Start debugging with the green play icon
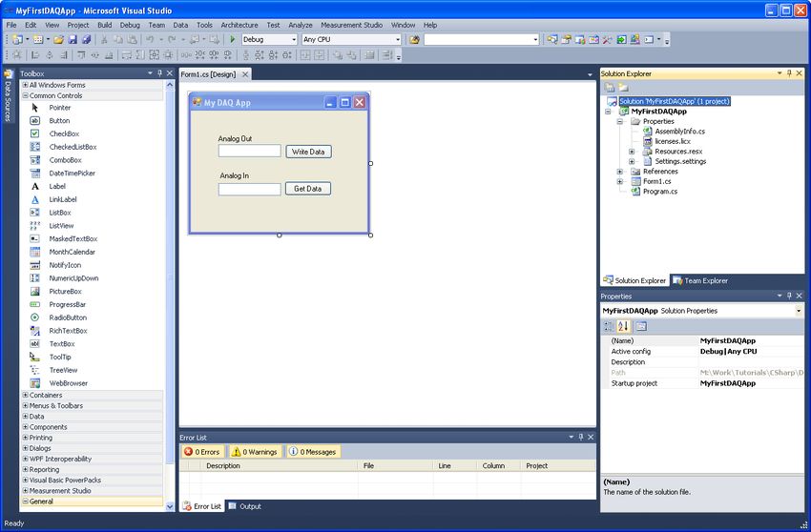This screenshot has width=811, height=532. pyautogui.click(x=233, y=39)
